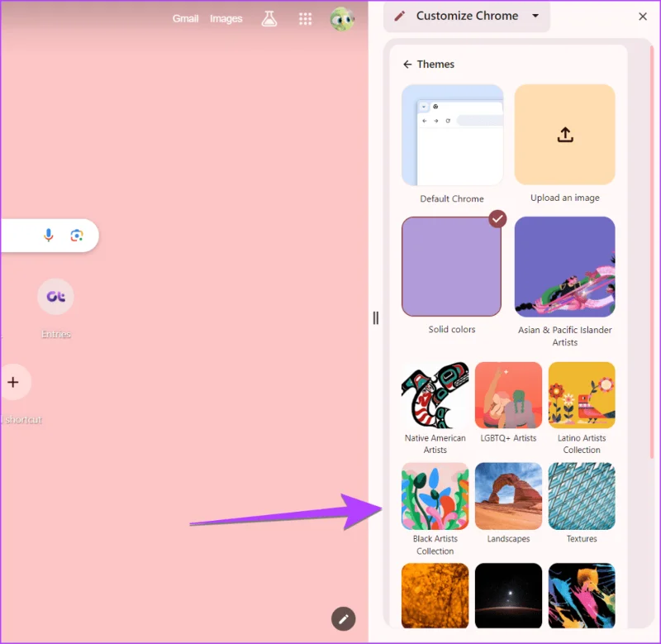The image size is (661, 644).
Task: Open Images link
Action: (226, 18)
